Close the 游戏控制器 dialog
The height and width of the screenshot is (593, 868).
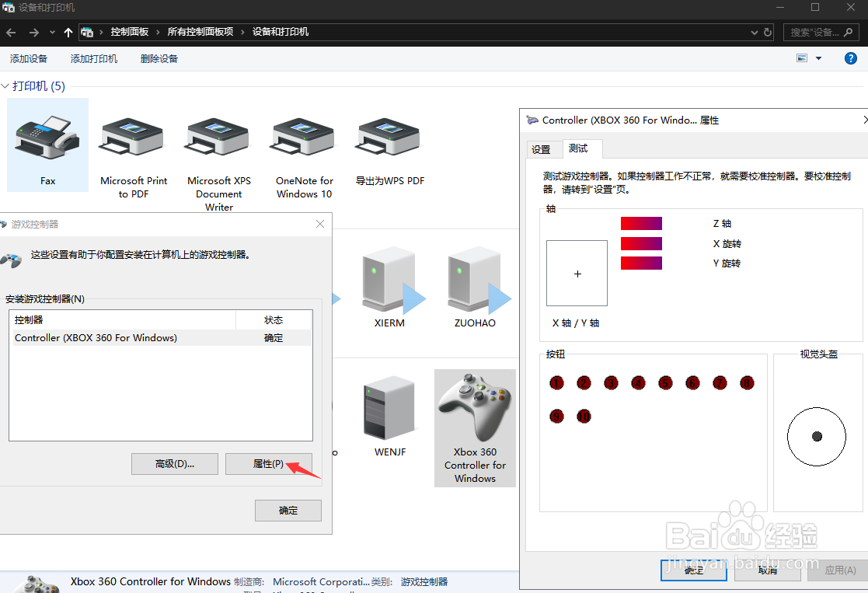tap(320, 224)
